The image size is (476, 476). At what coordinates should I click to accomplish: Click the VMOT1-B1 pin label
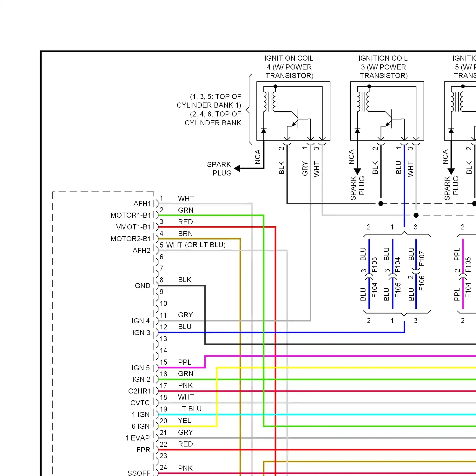134,227
